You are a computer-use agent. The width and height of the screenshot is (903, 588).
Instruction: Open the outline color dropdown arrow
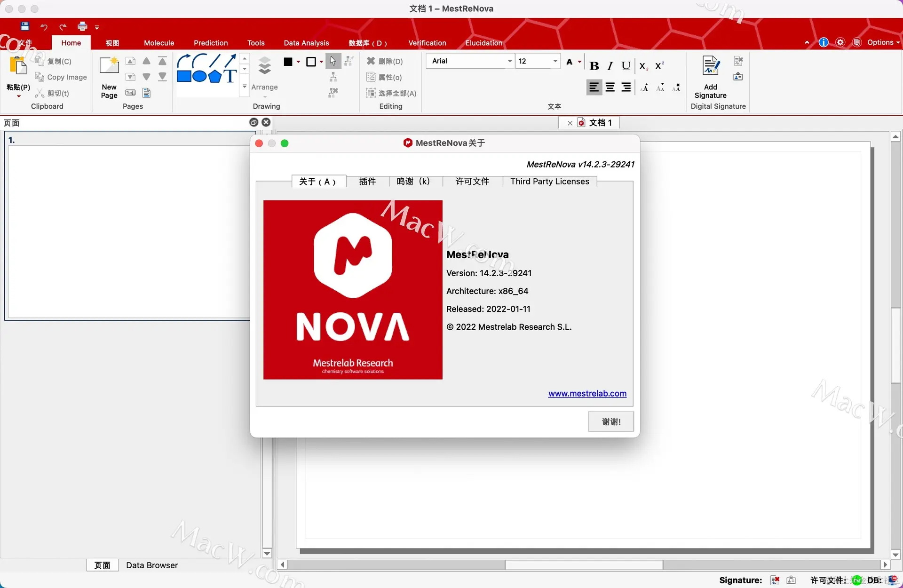tap(321, 62)
